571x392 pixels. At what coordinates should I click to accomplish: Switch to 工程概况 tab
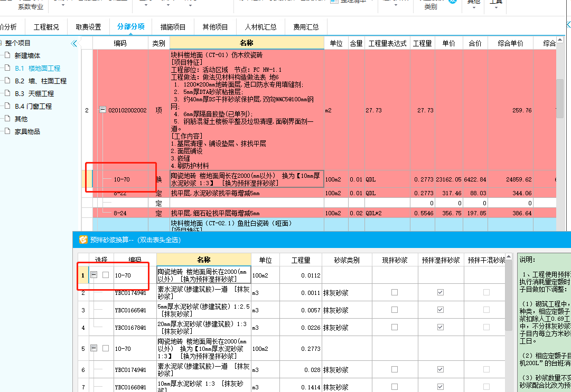coord(46,27)
